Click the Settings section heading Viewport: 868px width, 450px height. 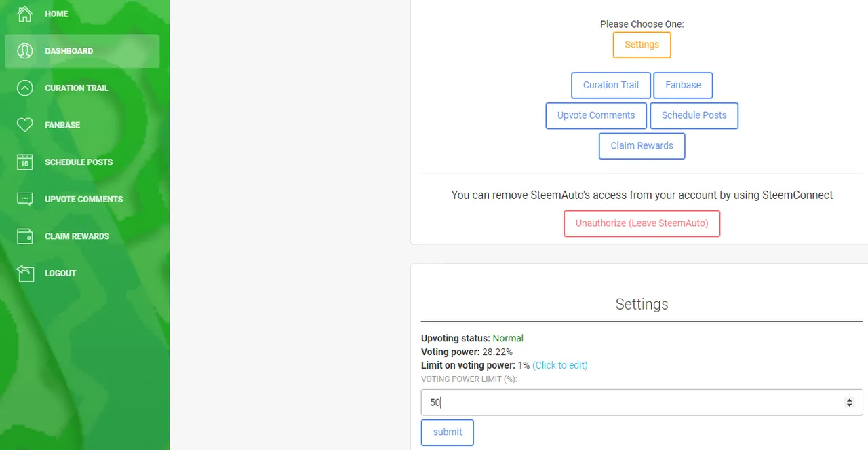tap(642, 304)
